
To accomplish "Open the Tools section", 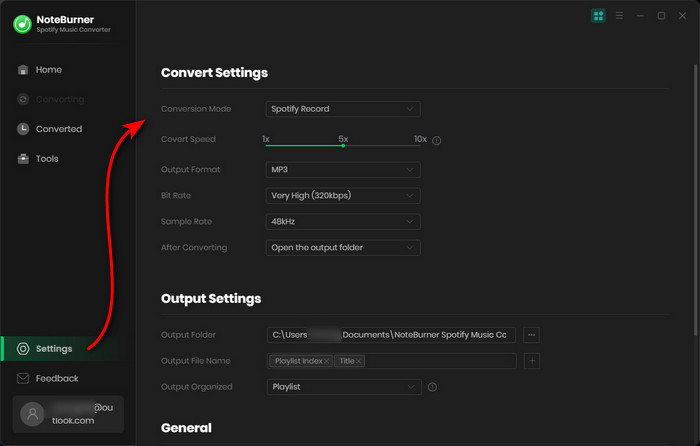I will coord(47,158).
